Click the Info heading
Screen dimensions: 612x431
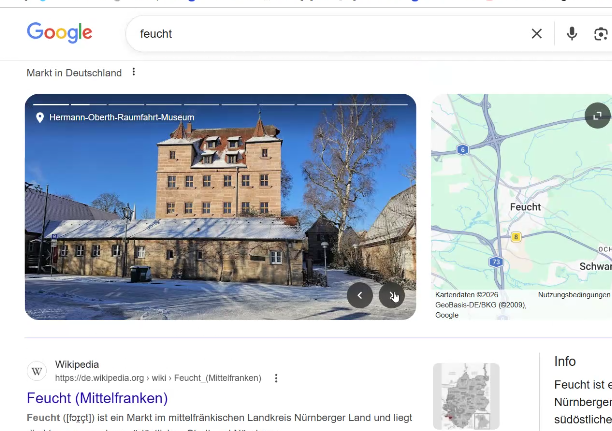[565, 362]
